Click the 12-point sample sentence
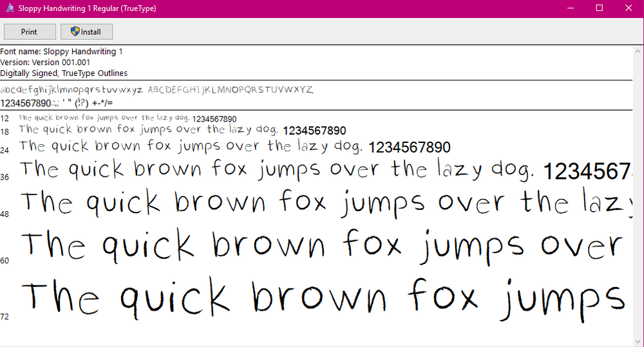The width and height of the screenshot is (644, 347). point(128,118)
